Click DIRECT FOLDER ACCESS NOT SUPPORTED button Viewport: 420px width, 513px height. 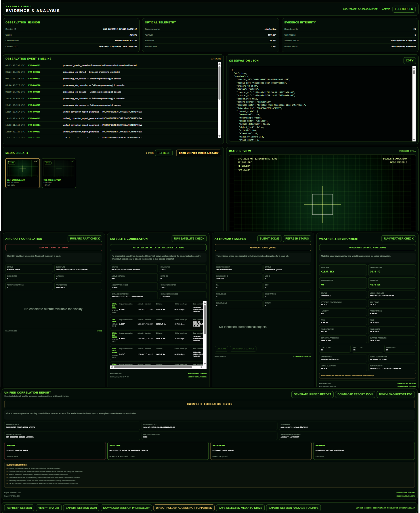pos(184,508)
